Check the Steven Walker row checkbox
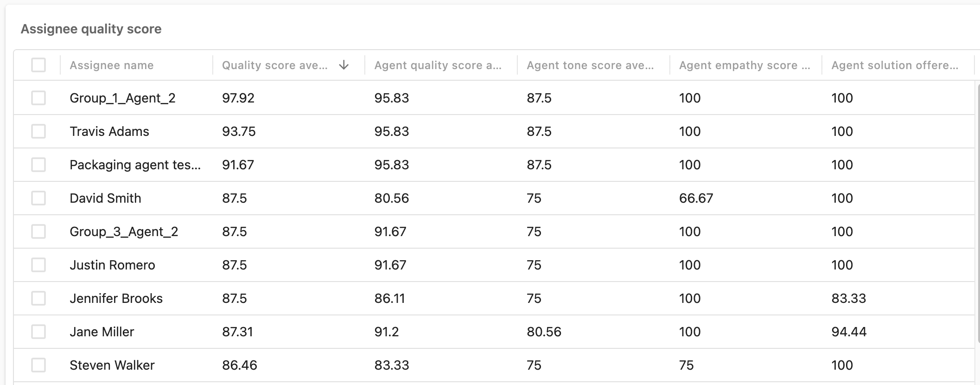 (x=38, y=365)
